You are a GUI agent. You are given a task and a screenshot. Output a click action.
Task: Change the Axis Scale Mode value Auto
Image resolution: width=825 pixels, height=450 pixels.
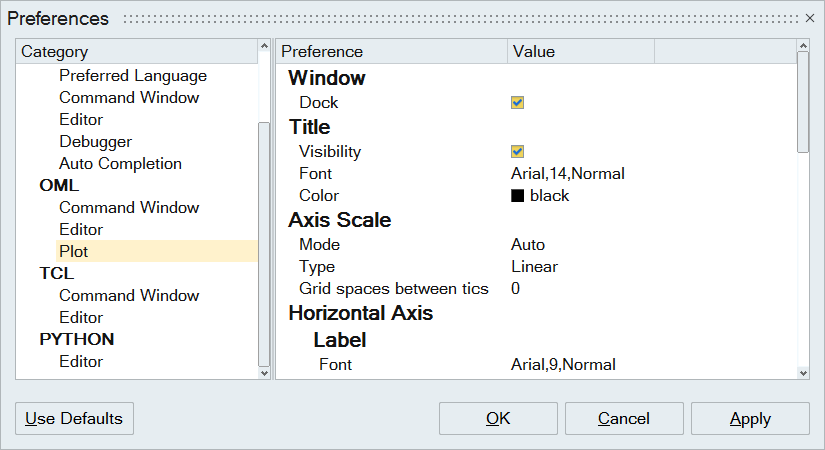point(528,244)
